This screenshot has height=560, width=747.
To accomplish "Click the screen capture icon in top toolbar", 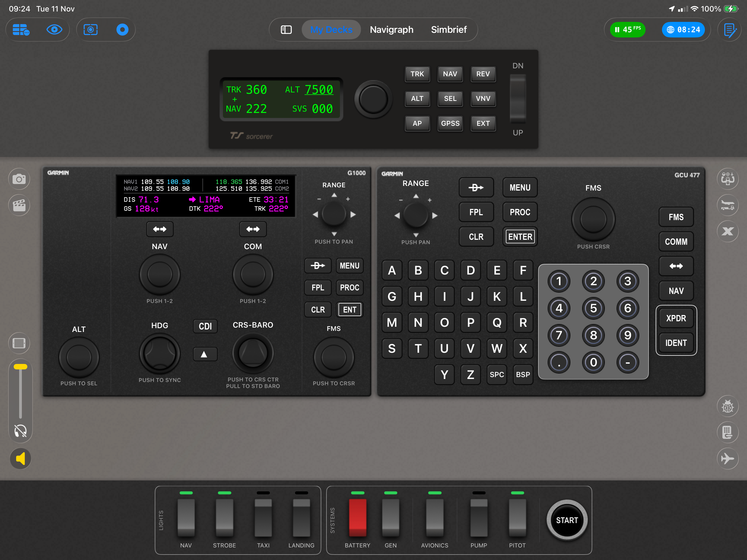I will pyautogui.click(x=91, y=30).
